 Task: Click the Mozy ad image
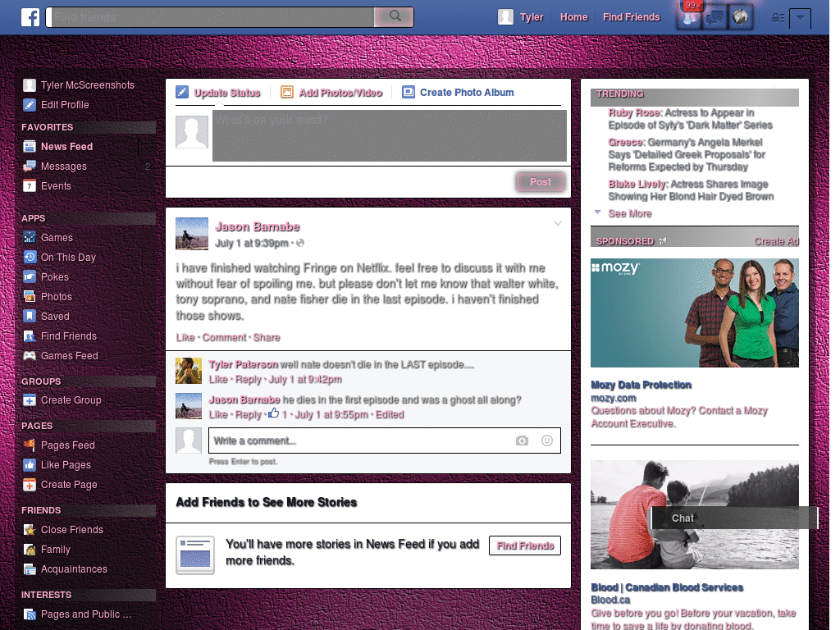click(694, 313)
